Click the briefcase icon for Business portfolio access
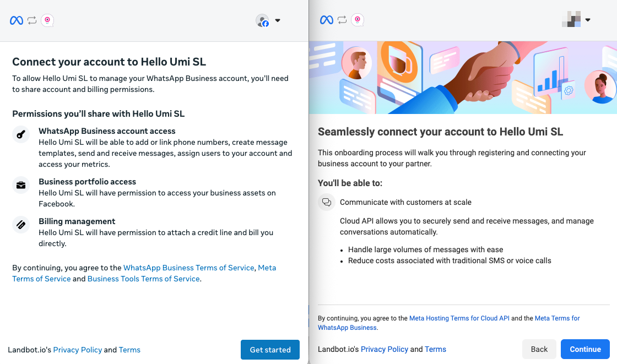This screenshot has width=617, height=364. coord(21,185)
